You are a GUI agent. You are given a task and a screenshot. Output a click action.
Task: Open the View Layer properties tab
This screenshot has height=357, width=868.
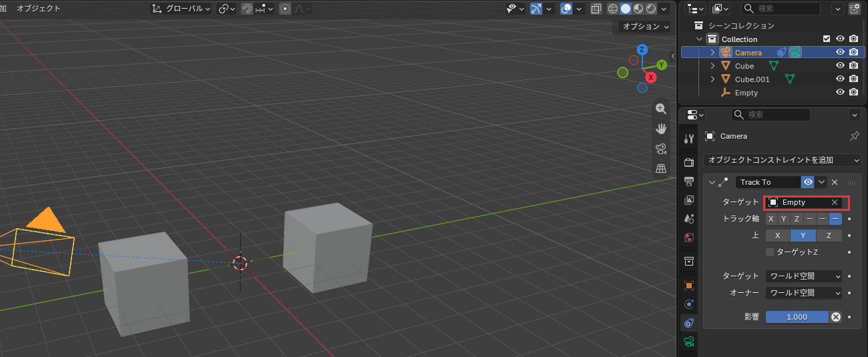pyautogui.click(x=689, y=200)
